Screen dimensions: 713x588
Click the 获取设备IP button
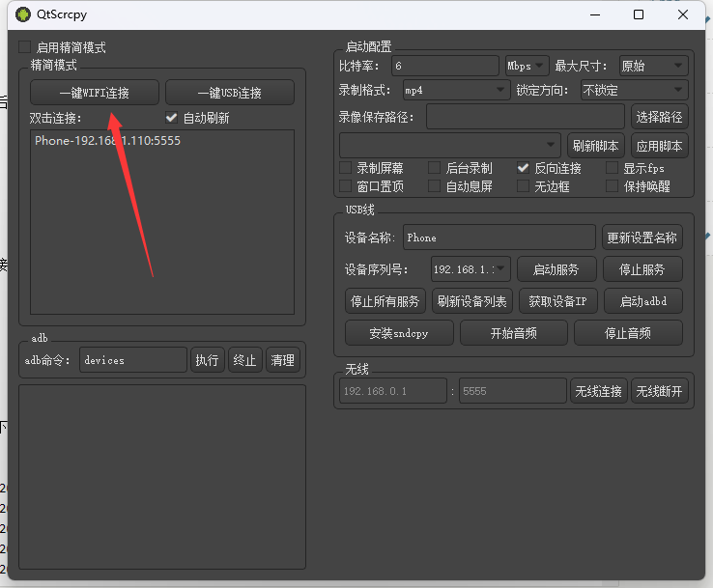[558, 301]
